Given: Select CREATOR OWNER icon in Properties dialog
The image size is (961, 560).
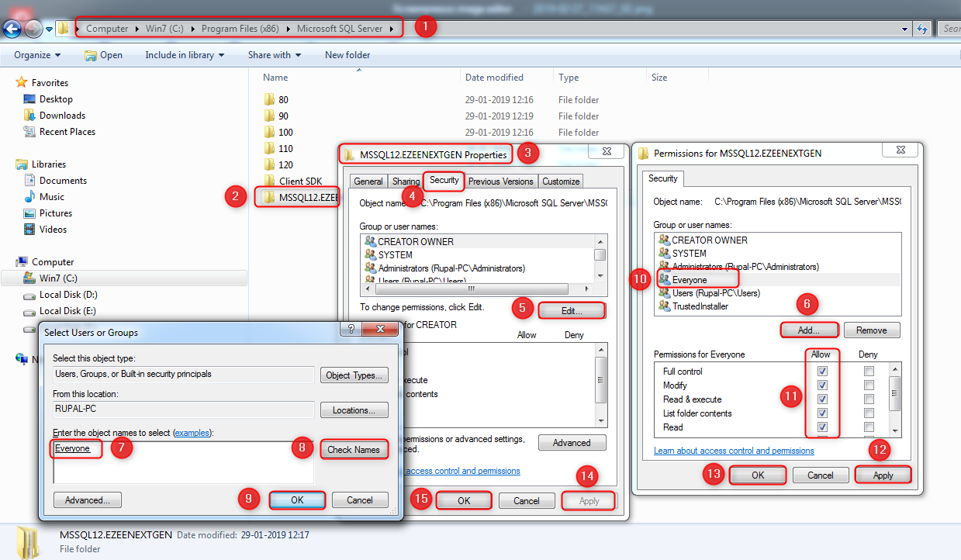Looking at the screenshot, I should 370,241.
